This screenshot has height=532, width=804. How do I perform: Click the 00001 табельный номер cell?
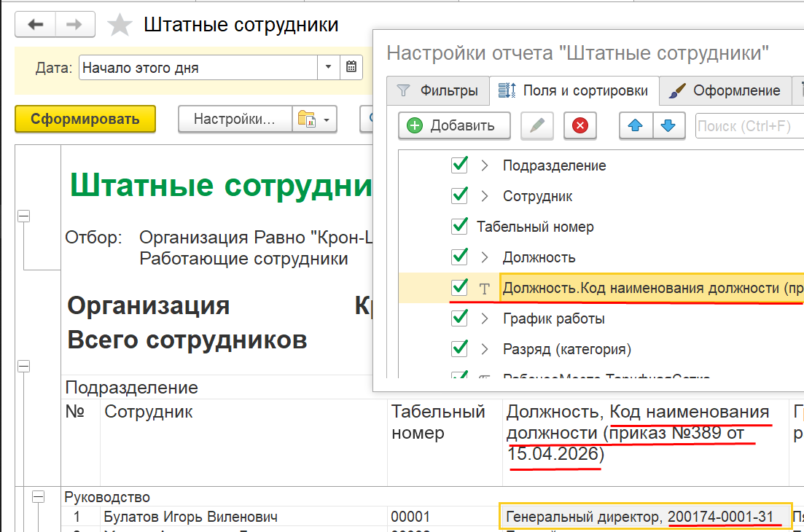[x=444, y=517]
